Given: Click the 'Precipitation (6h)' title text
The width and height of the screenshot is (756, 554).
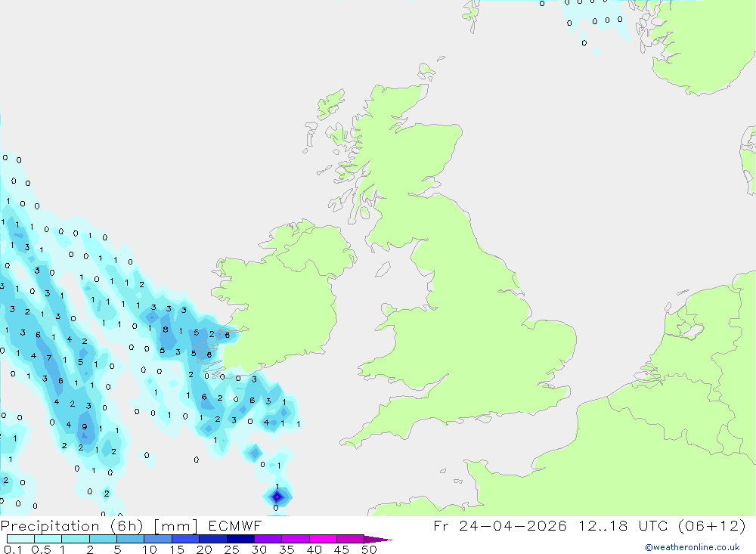Looking at the screenshot, I should point(72,526).
